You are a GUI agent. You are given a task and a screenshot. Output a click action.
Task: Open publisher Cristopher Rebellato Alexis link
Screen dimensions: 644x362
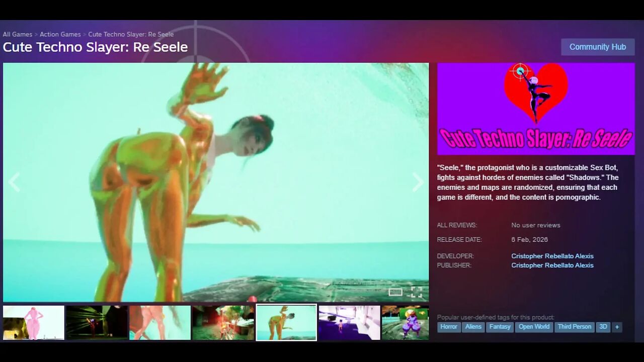[552, 265]
